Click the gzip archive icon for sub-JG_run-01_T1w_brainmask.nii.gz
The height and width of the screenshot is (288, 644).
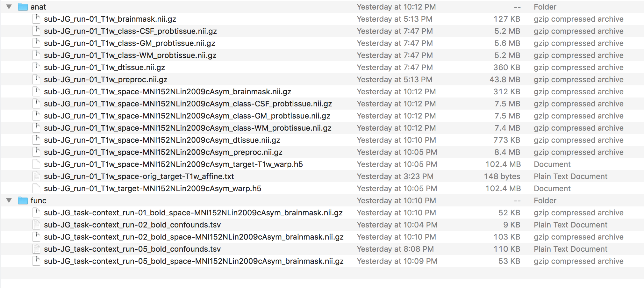click(37, 19)
